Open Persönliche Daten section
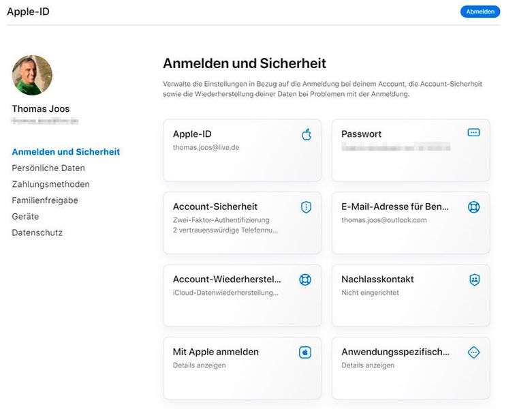532x409 pixels. (48, 168)
